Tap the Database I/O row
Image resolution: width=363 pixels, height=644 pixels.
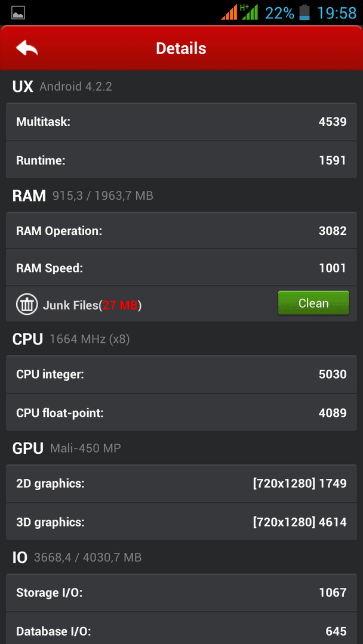[x=181, y=628]
